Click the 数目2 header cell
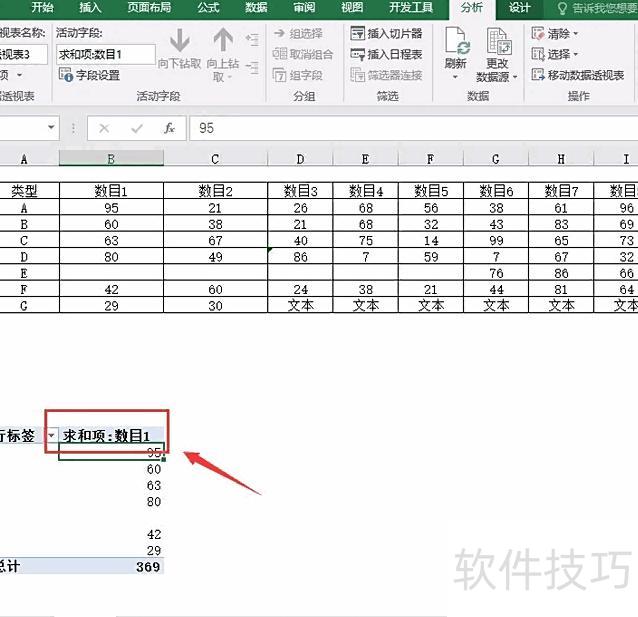This screenshot has height=617, width=638. tap(215, 190)
